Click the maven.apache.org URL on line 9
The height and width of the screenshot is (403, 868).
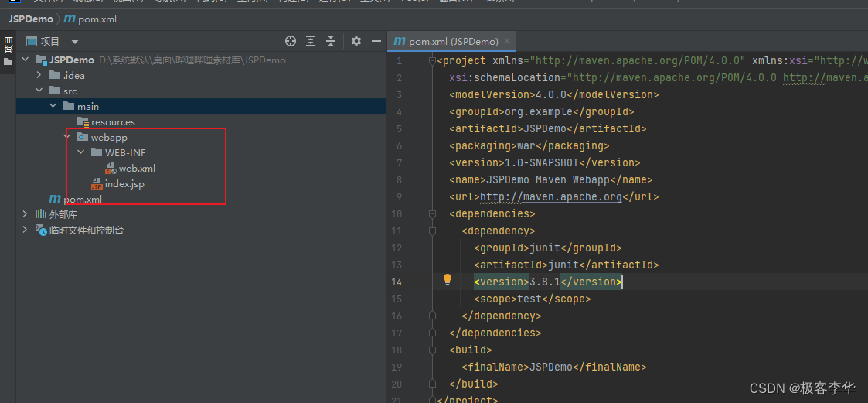(550, 196)
